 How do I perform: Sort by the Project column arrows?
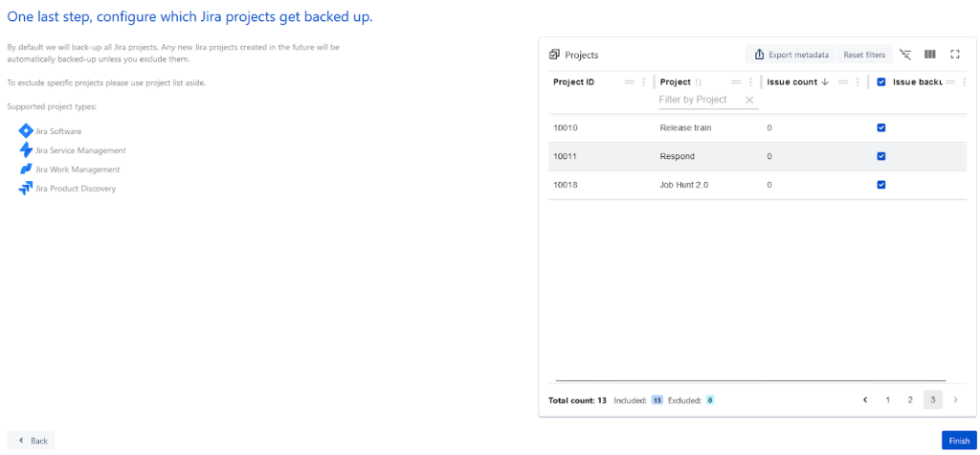click(x=698, y=82)
